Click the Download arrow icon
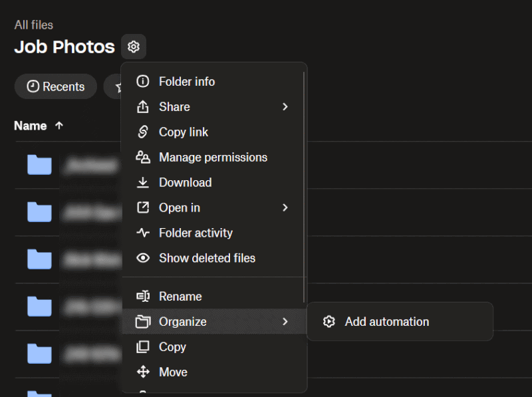Viewport: 532px width, 397px height. click(142, 182)
